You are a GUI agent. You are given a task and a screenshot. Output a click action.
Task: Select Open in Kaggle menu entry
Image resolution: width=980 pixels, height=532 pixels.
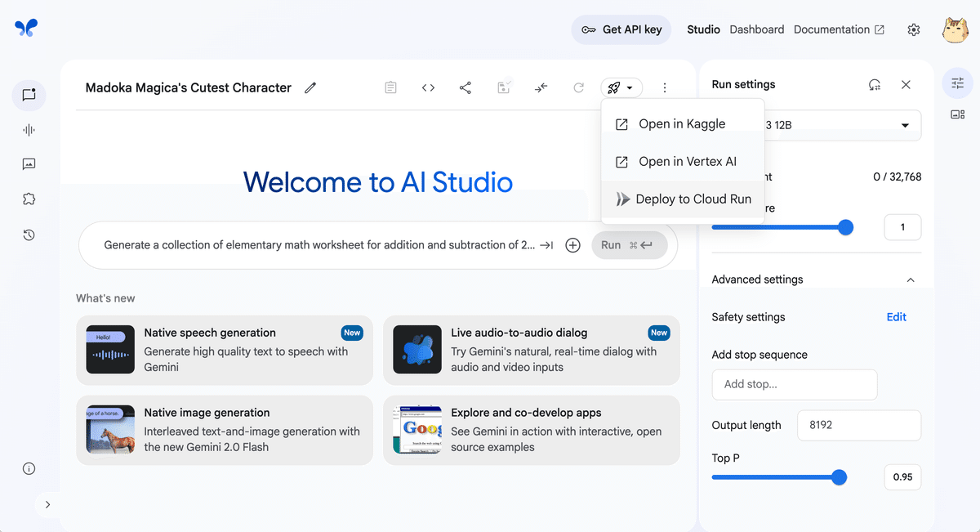coord(682,123)
